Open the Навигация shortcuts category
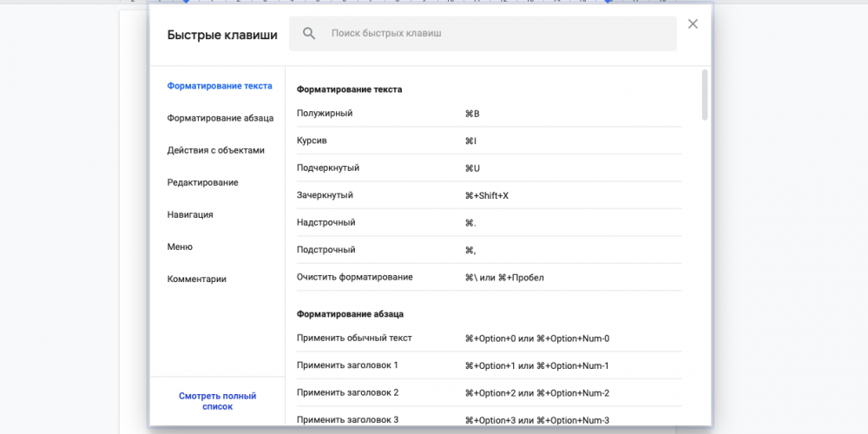868x434 pixels. point(190,214)
